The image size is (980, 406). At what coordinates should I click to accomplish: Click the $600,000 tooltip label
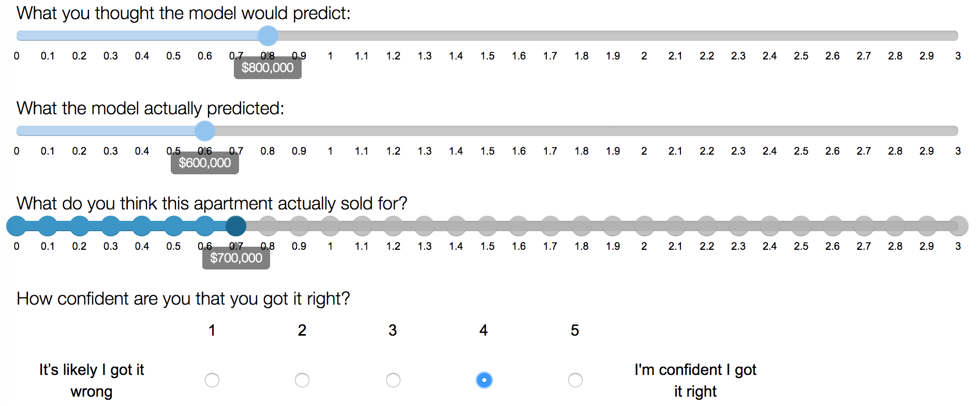(x=205, y=163)
